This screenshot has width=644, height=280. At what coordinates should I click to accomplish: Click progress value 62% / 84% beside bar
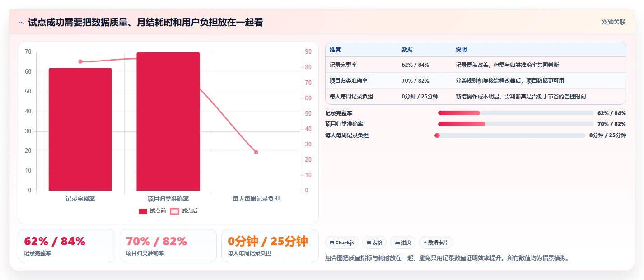611,113
